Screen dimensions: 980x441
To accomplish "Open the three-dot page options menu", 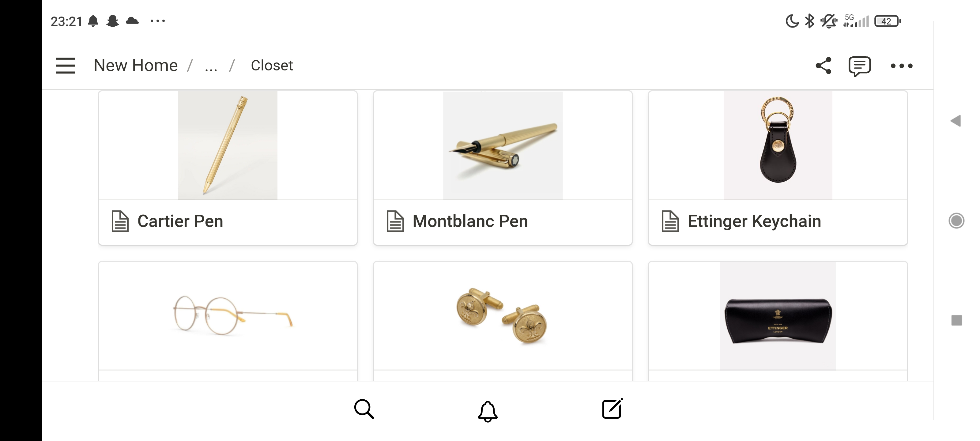I will (901, 66).
